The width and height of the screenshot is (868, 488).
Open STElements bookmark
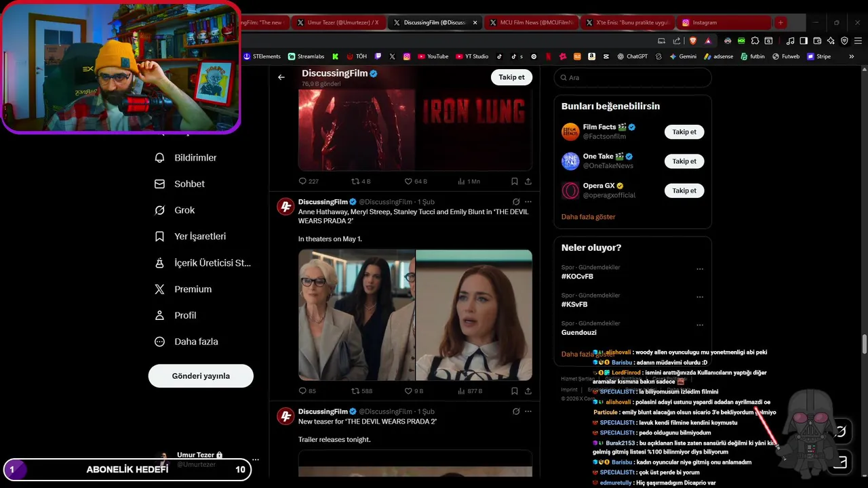pyautogui.click(x=262, y=56)
